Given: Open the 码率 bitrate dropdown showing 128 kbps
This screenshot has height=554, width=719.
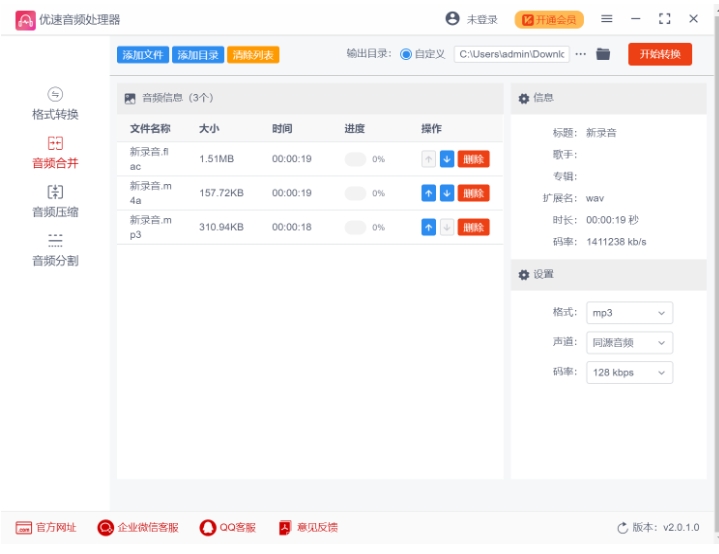Looking at the screenshot, I should [x=629, y=372].
